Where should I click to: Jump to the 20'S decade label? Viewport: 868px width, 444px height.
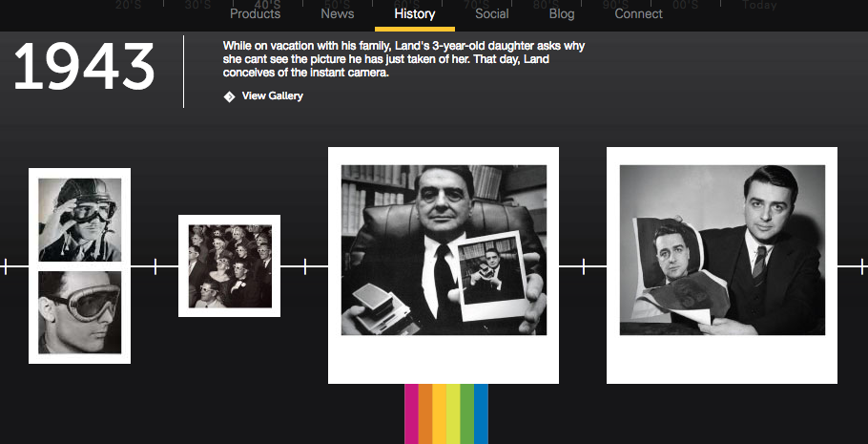[130, 5]
